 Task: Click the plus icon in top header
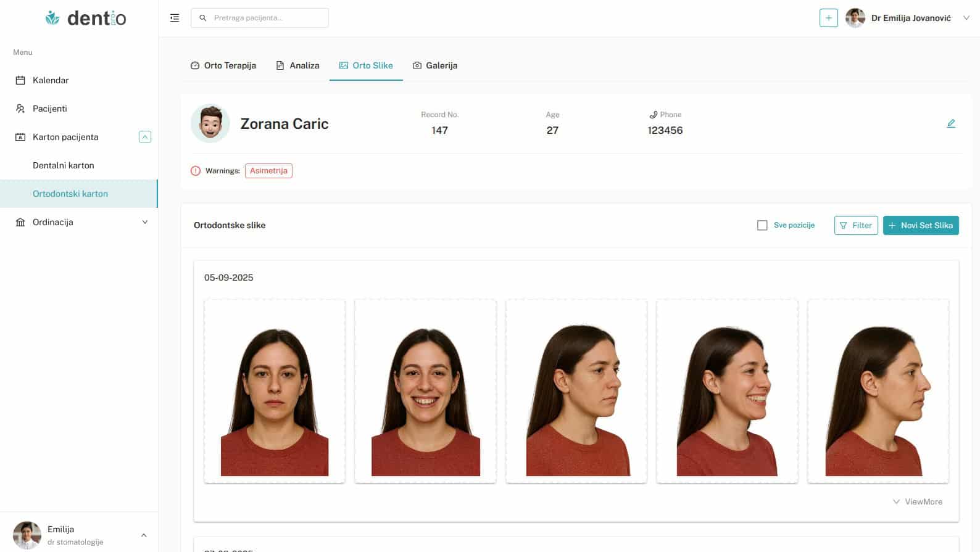[828, 18]
